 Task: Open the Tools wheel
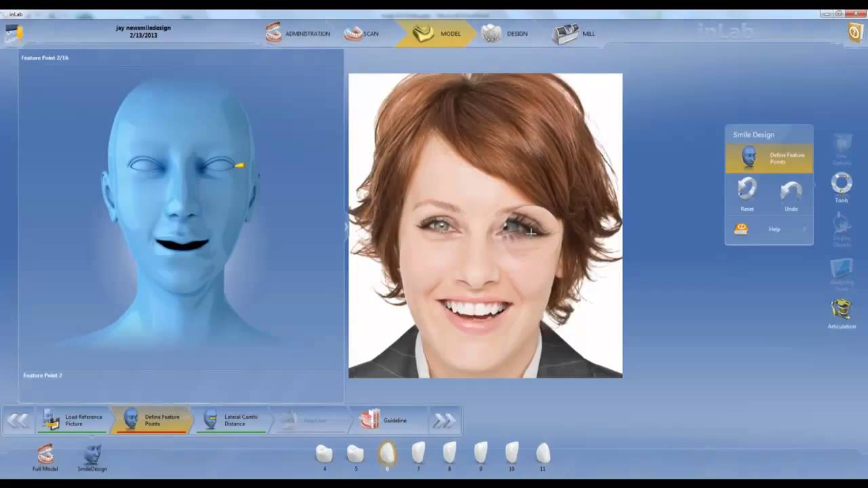coord(842,188)
